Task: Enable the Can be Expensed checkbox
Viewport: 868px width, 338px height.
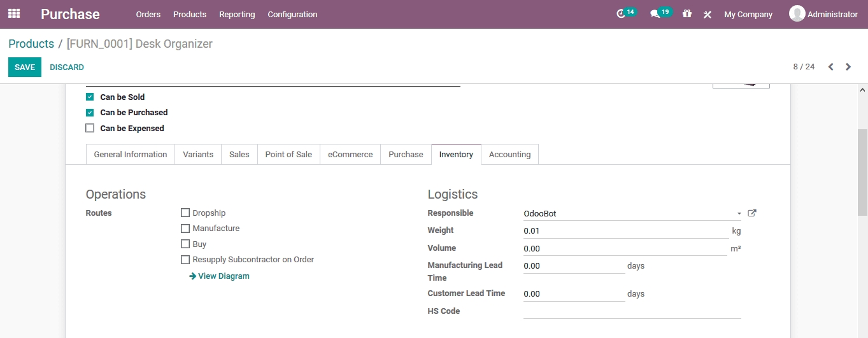Action: click(x=90, y=129)
